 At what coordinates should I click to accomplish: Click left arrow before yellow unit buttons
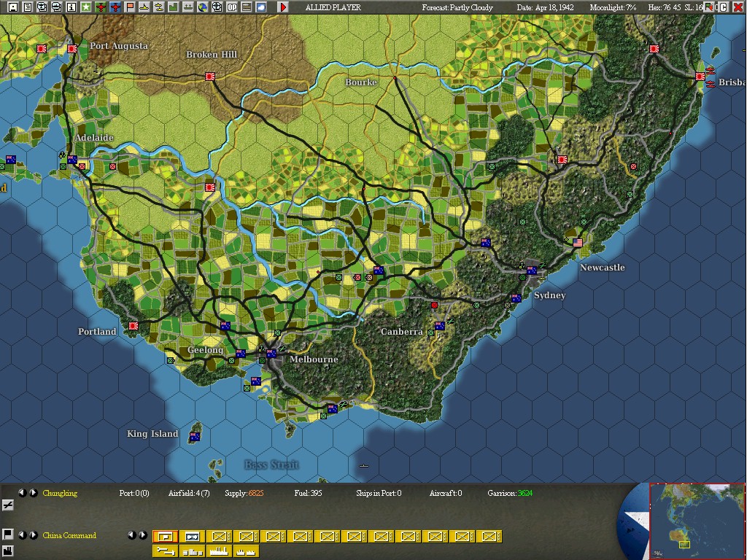tap(132, 534)
